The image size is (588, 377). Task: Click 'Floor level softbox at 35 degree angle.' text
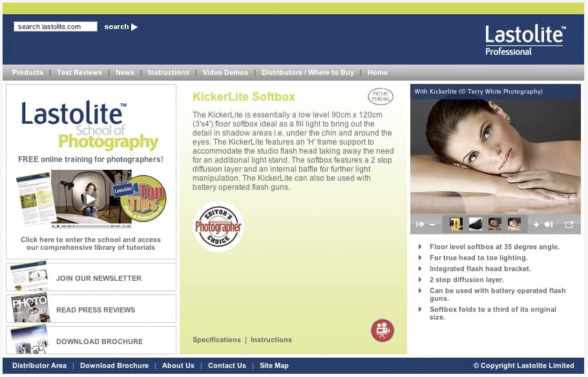(x=494, y=247)
